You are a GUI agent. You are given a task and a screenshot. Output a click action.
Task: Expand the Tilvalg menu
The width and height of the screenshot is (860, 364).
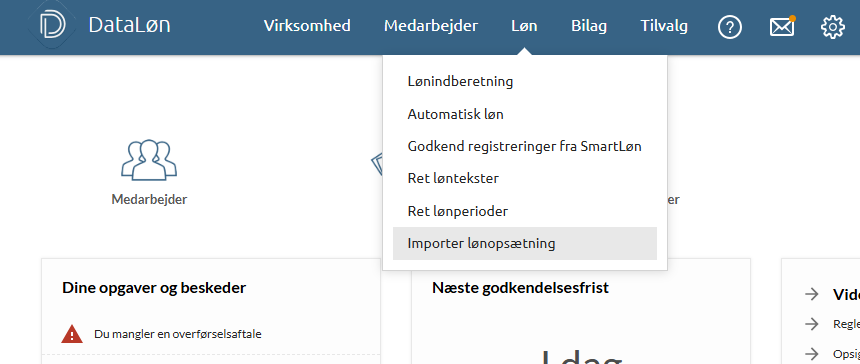coord(664,26)
